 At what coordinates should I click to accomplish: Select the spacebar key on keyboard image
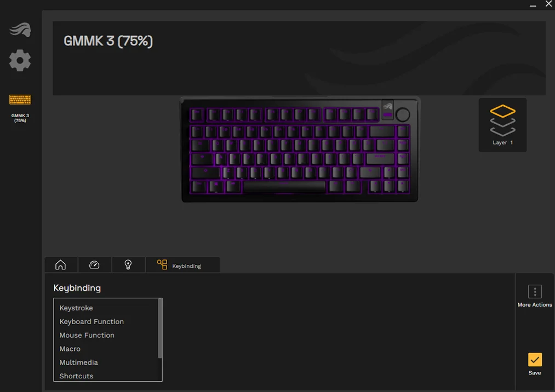point(284,187)
